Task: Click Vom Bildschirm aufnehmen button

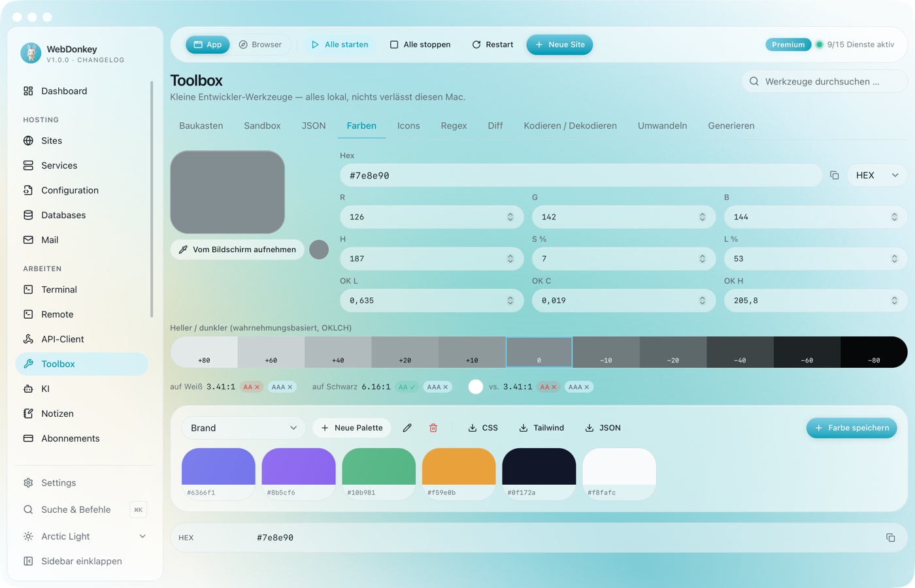Action: (x=237, y=250)
